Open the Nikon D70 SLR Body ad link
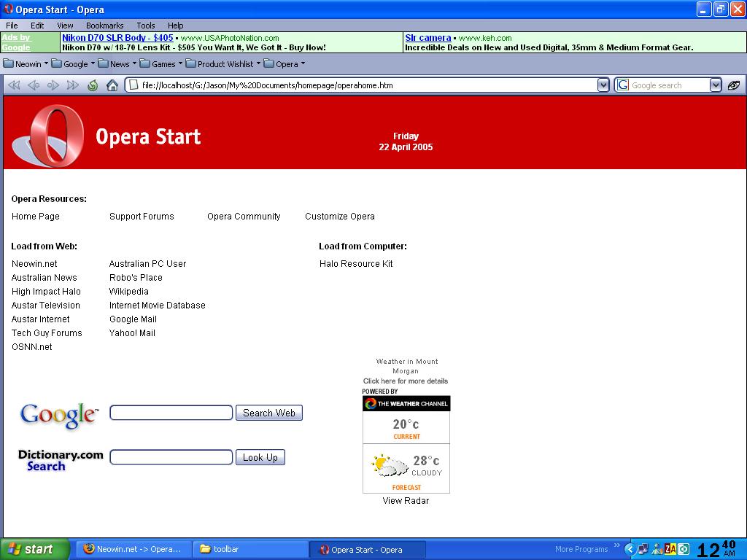 pyautogui.click(x=117, y=38)
